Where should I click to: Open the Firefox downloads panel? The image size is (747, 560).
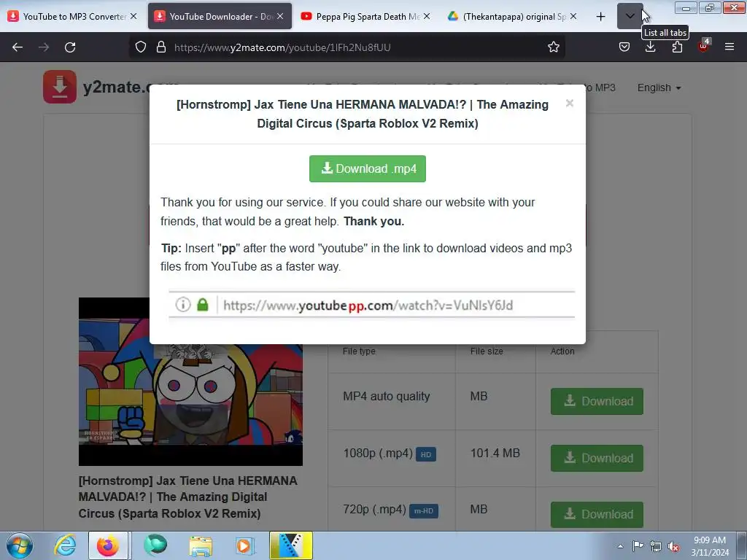pyautogui.click(x=650, y=47)
